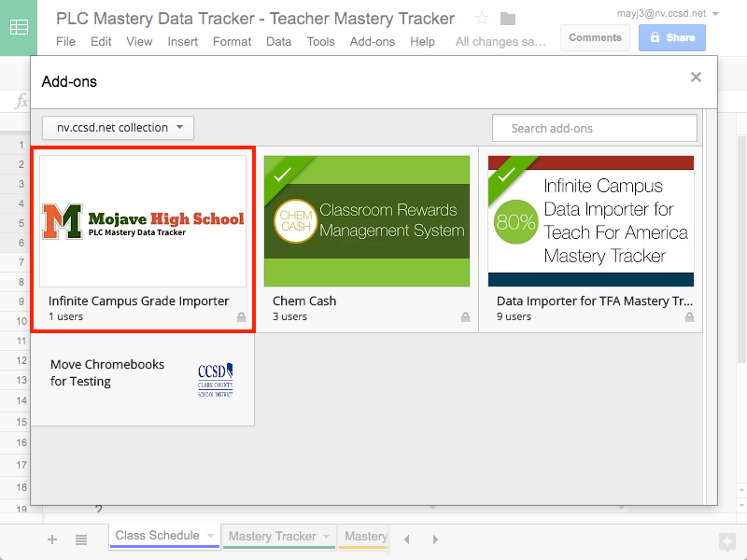Open the Comments button
The width and height of the screenshot is (747, 560).
[x=595, y=37]
